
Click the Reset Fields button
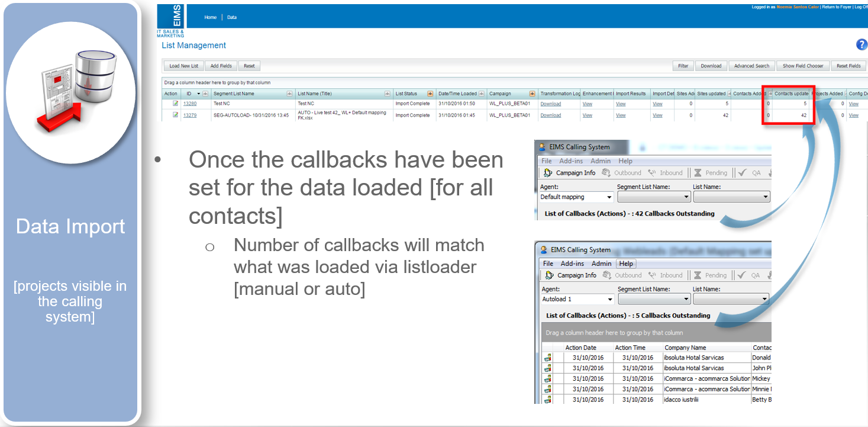(849, 66)
